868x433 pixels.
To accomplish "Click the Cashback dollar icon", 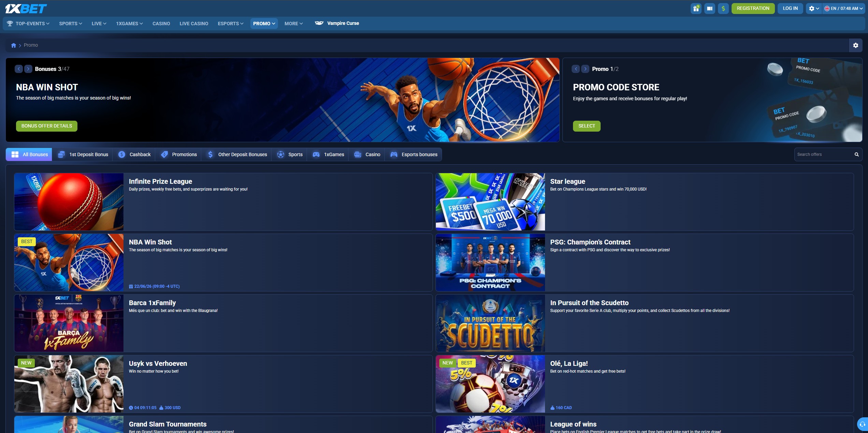I will (122, 154).
